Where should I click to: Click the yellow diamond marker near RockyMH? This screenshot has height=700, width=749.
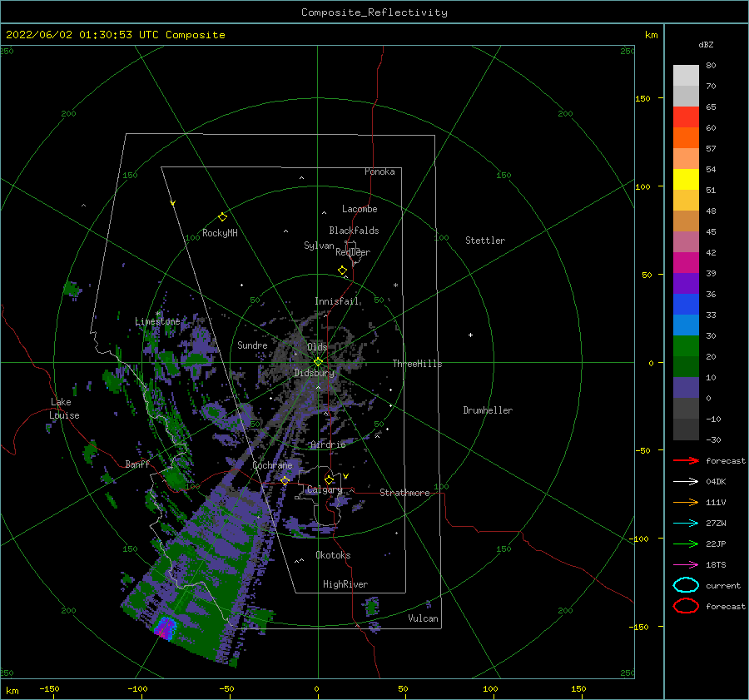click(x=222, y=217)
